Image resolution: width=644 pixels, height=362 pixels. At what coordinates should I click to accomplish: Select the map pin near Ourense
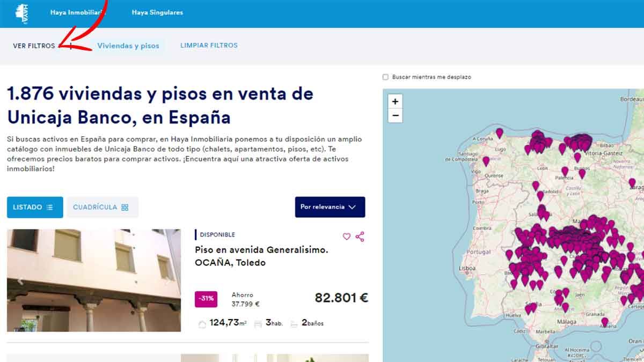point(486,160)
